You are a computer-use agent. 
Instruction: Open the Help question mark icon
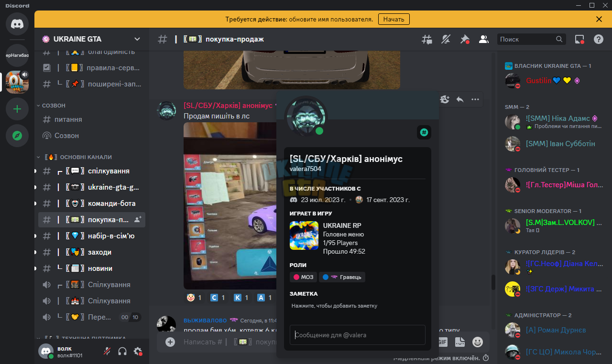(x=599, y=39)
